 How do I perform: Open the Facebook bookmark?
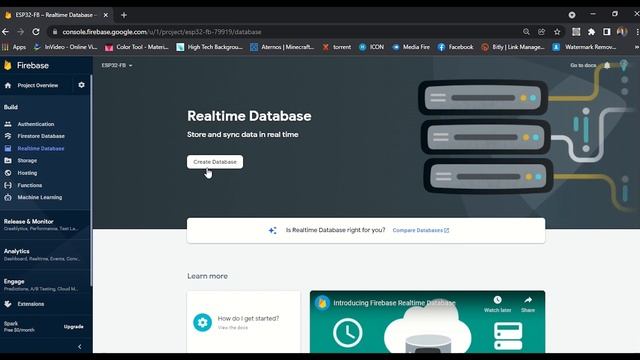(456, 47)
